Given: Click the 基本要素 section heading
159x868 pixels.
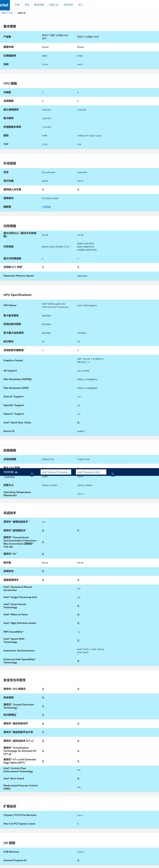Looking at the screenshot, I should pyautogui.click(x=10, y=26).
